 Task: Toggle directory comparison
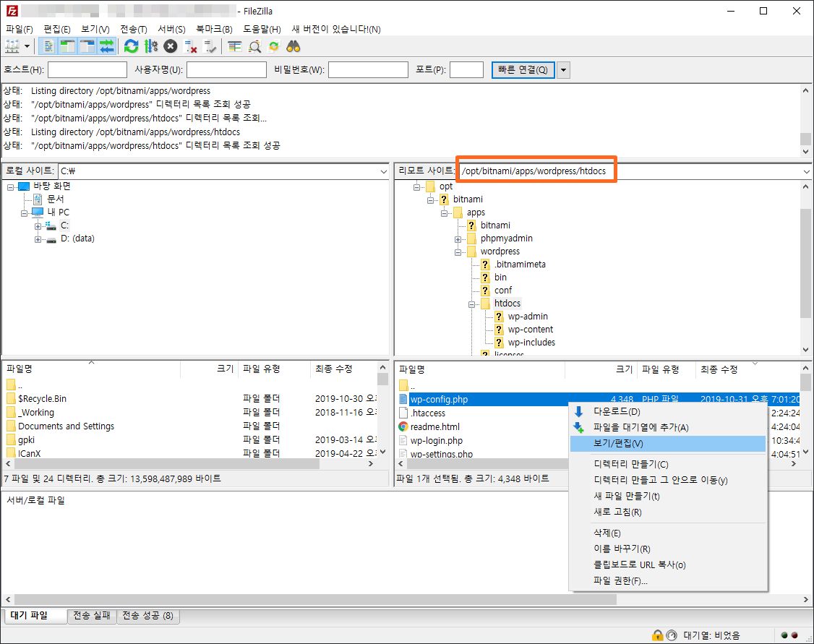(x=254, y=47)
